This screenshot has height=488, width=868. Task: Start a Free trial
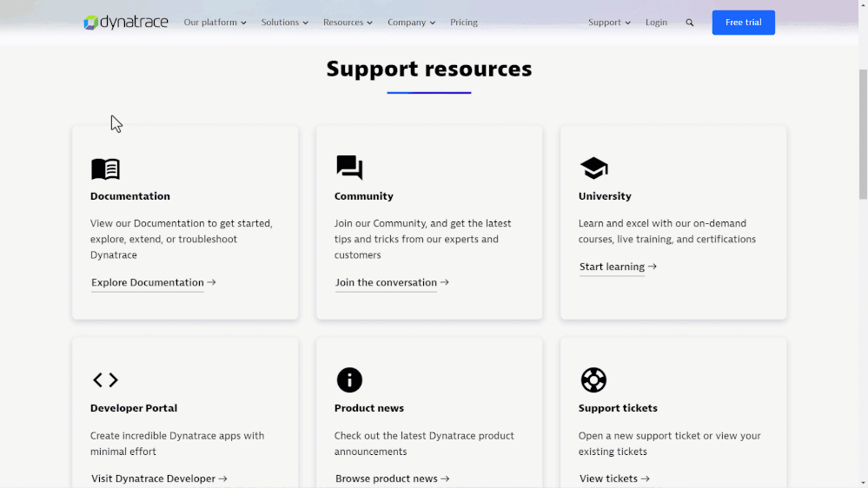[x=743, y=23]
